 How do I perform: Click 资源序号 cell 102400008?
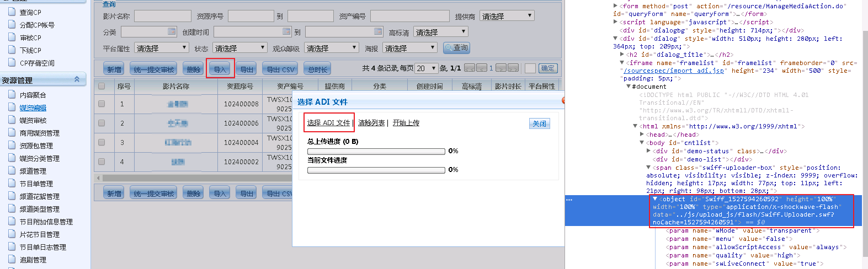241,104
